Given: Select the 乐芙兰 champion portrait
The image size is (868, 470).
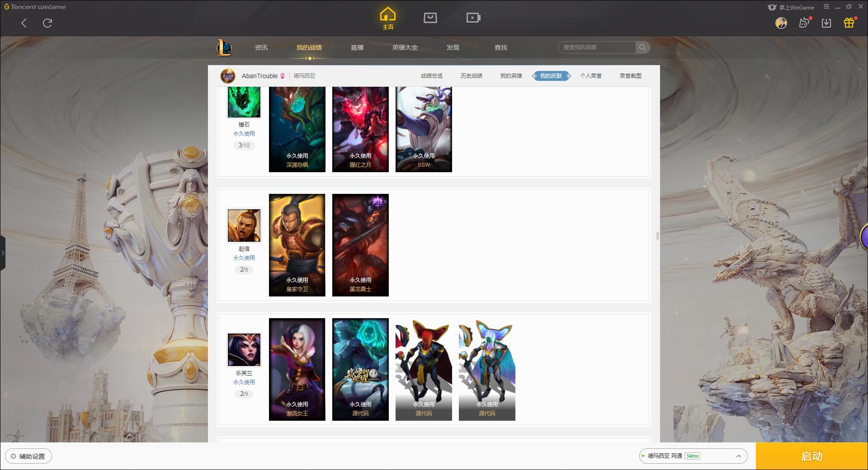Looking at the screenshot, I should coord(244,350).
